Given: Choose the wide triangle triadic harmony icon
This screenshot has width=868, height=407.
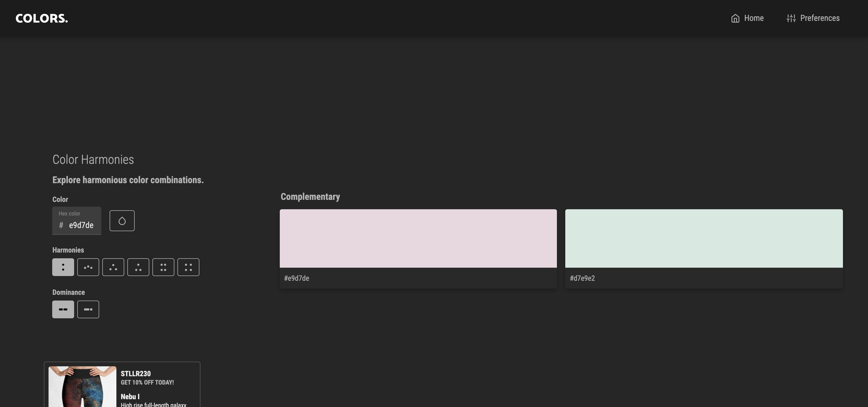Looking at the screenshot, I should [x=113, y=267].
